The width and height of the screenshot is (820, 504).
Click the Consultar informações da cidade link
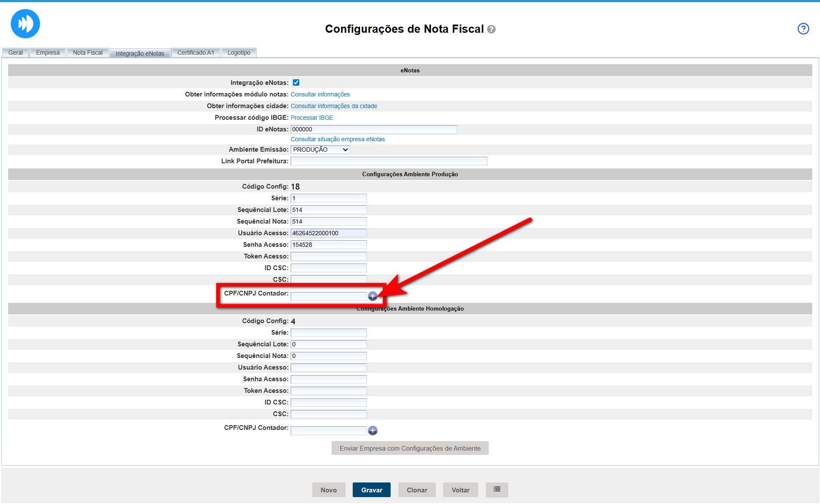tap(334, 106)
